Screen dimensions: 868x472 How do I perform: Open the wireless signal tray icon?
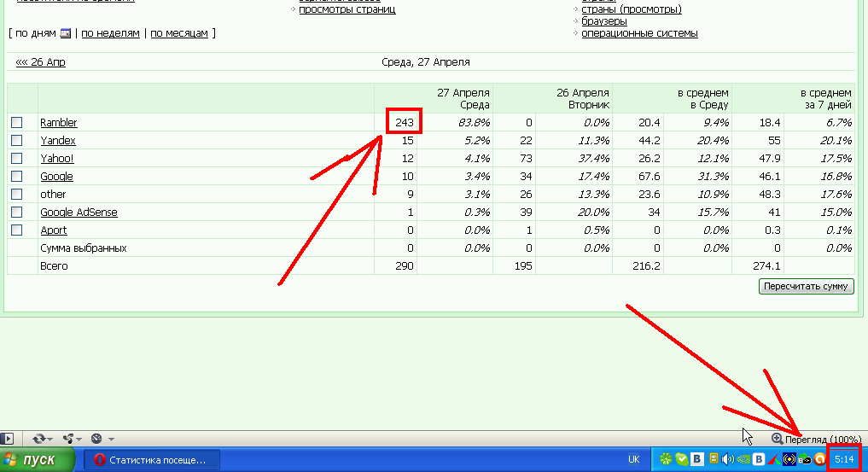[x=789, y=459]
